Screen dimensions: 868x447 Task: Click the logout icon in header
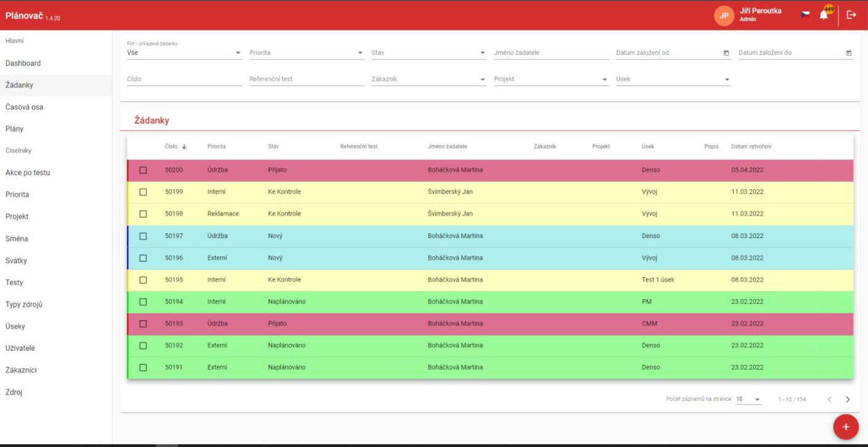[x=851, y=15]
